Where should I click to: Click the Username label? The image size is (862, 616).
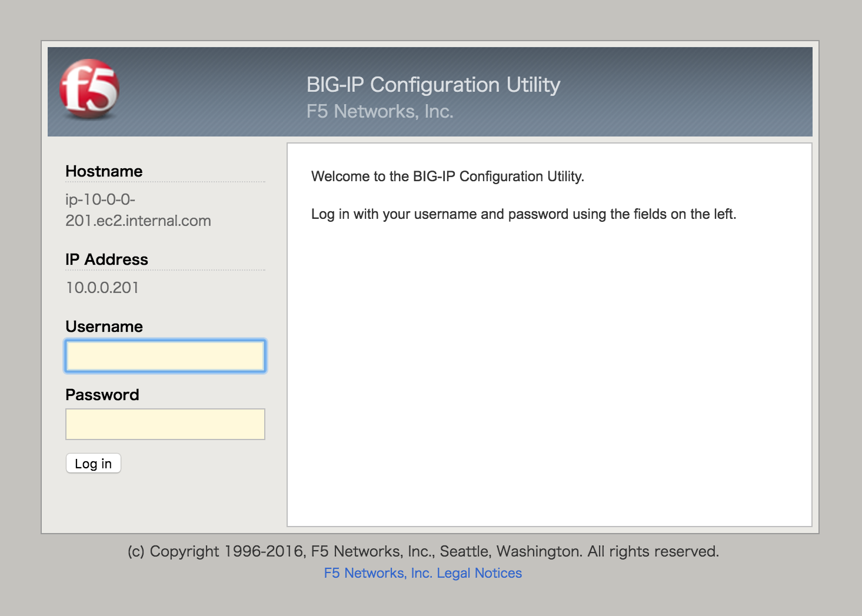[104, 327]
